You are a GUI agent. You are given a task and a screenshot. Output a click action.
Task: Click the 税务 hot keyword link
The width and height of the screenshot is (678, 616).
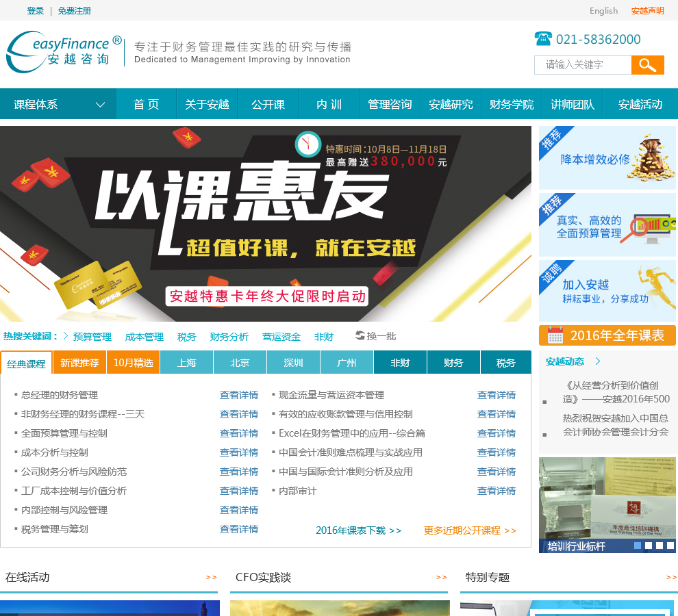(x=187, y=336)
